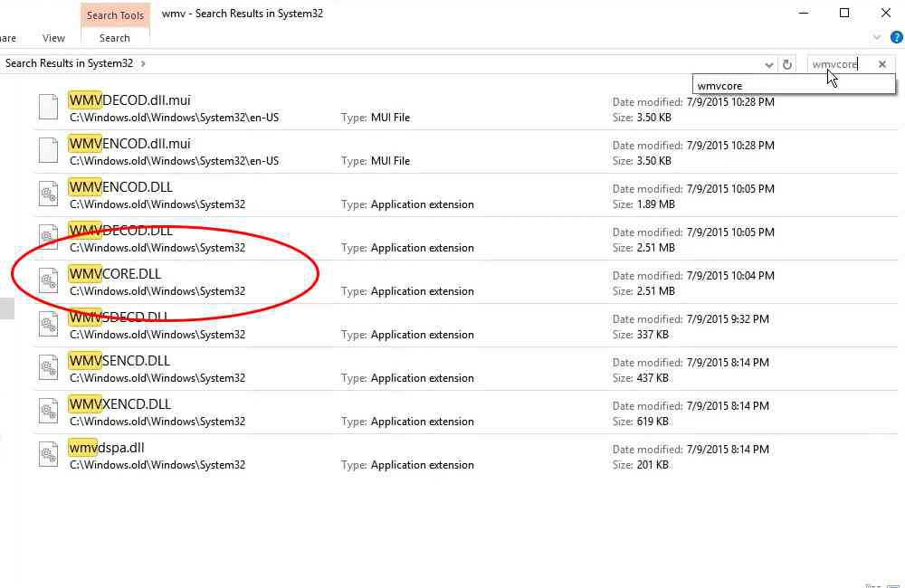Select the wmvdspa.dll gear file icon
This screenshot has height=588, width=905.
[x=49, y=454]
